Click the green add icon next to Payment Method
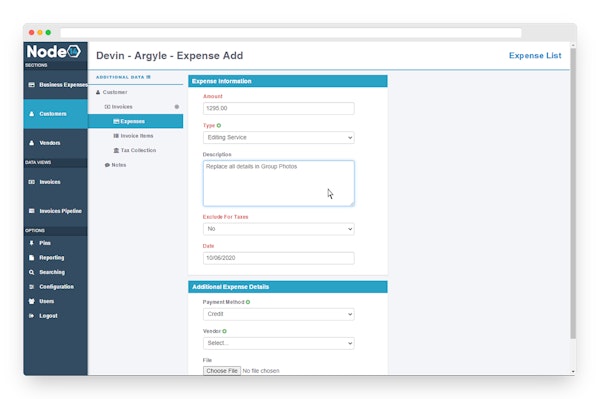This screenshot has height=399, width=600. [248, 302]
